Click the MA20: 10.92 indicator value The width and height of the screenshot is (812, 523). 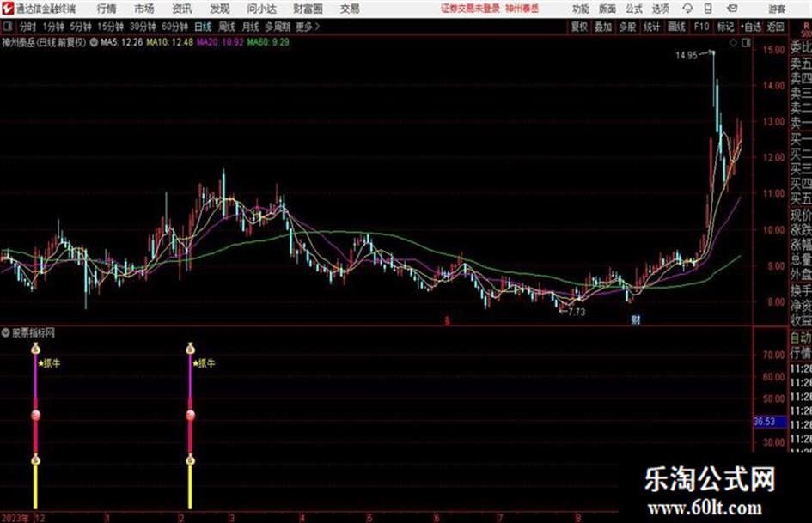220,42
